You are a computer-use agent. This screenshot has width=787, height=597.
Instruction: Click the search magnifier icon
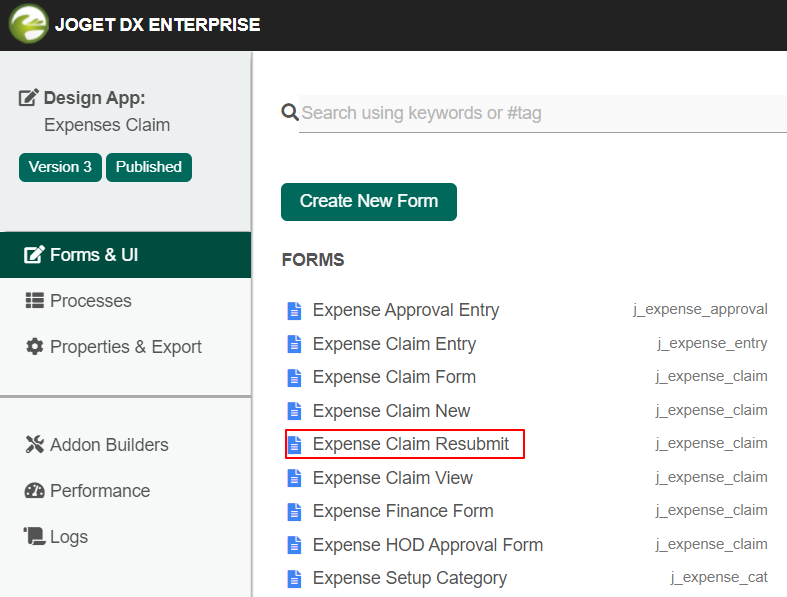(290, 113)
